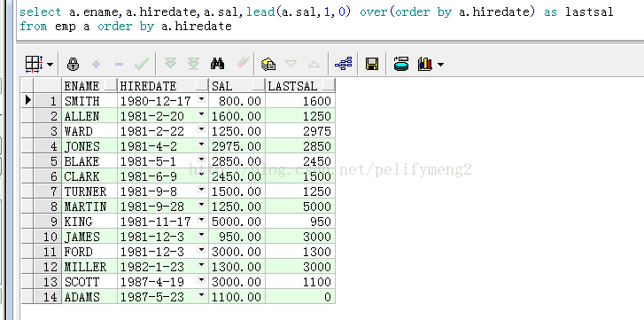Open the grid select mode icon

(x=34, y=64)
